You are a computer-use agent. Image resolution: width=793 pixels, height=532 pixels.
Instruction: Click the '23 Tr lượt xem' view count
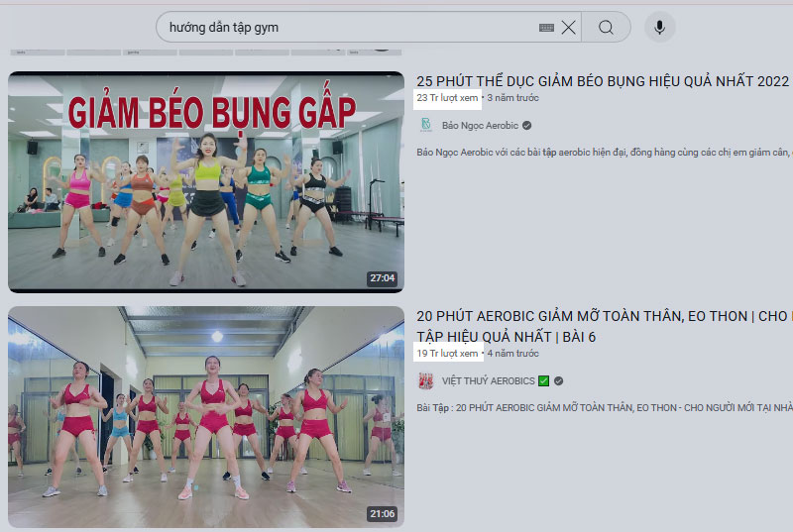(x=447, y=98)
